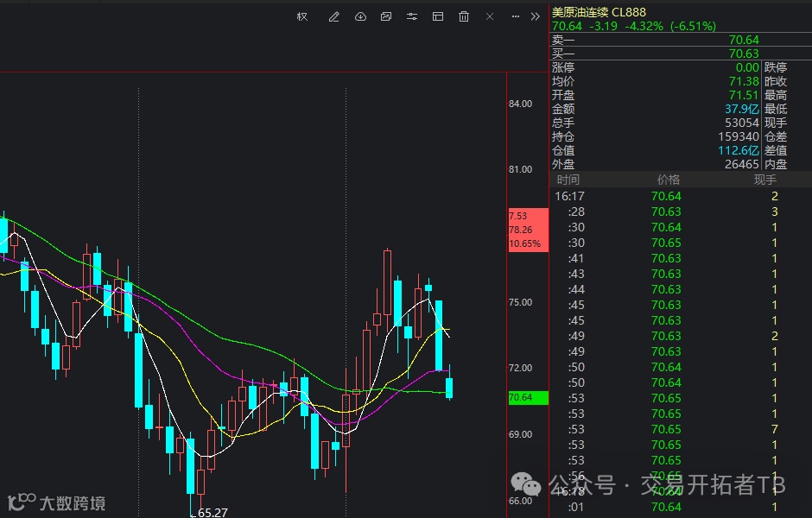Screen dimensions: 812x518
Task: Click the 总手 value 53054
Action: point(741,123)
